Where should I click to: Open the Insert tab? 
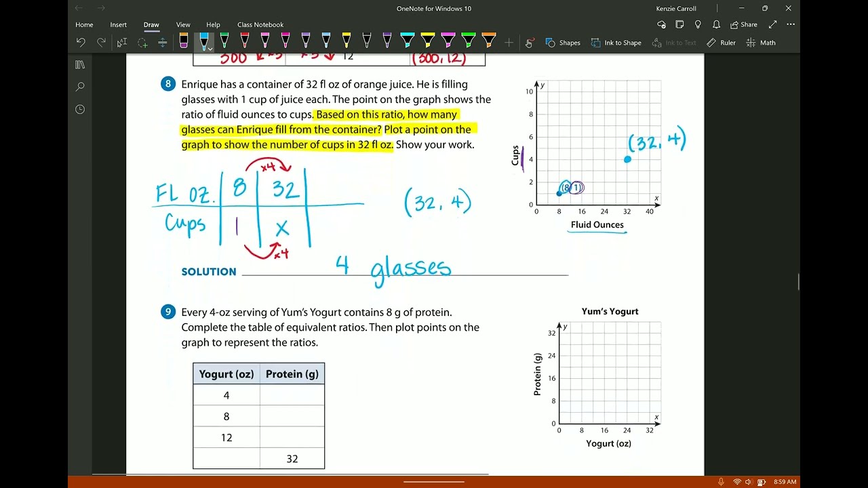click(x=118, y=24)
